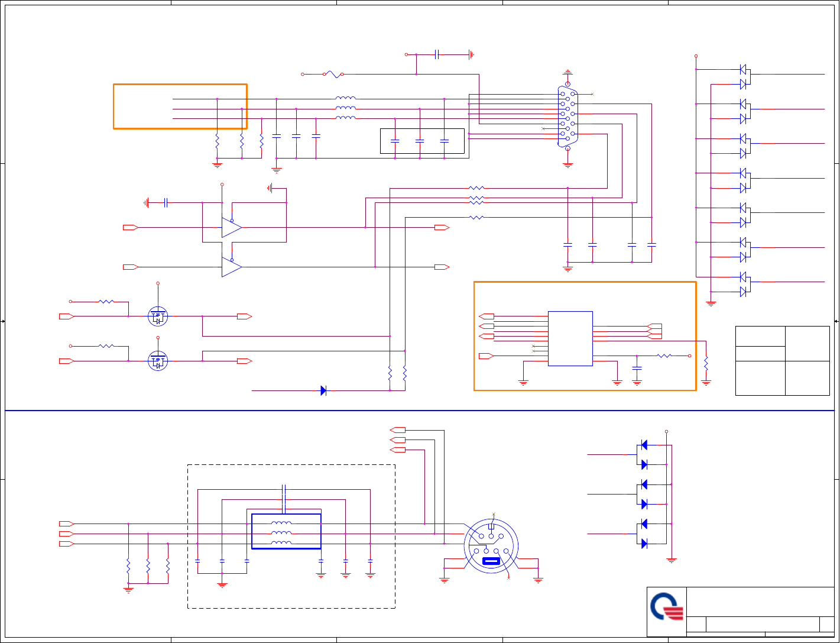Select the top filled diode pair on the lower sheet
This screenshot has height=643, width=840.
click(642, 454)
